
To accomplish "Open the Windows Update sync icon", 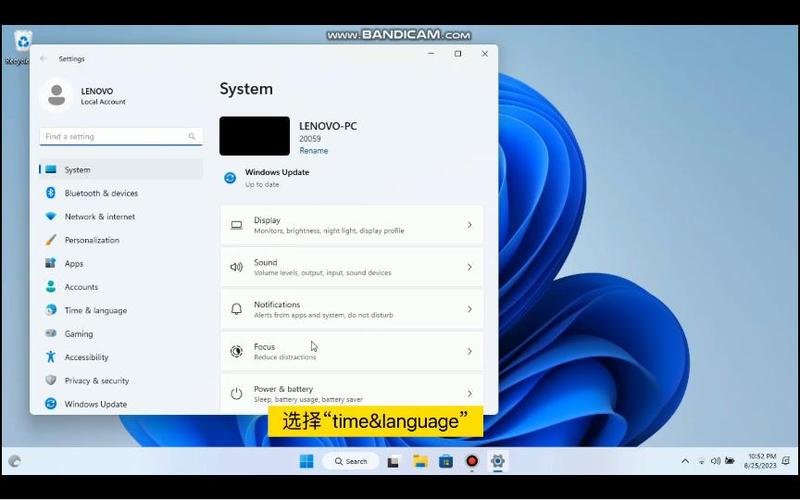I will click(x=51, y=404).
